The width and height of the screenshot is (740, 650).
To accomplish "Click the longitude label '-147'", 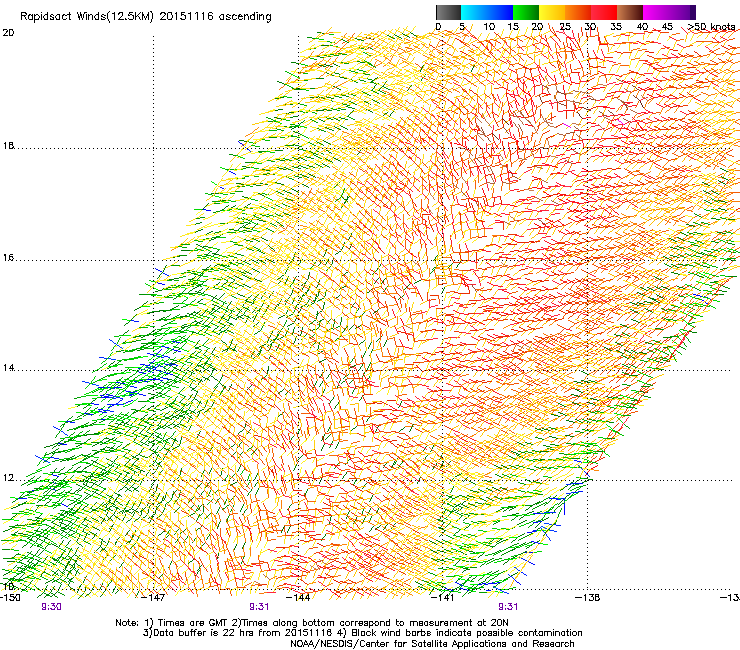I will [154, 598].
